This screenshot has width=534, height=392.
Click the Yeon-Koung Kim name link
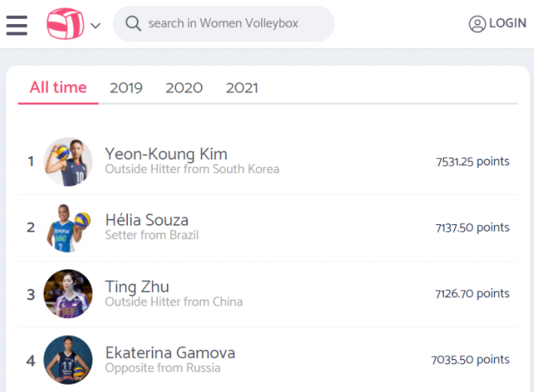(166, 154)
